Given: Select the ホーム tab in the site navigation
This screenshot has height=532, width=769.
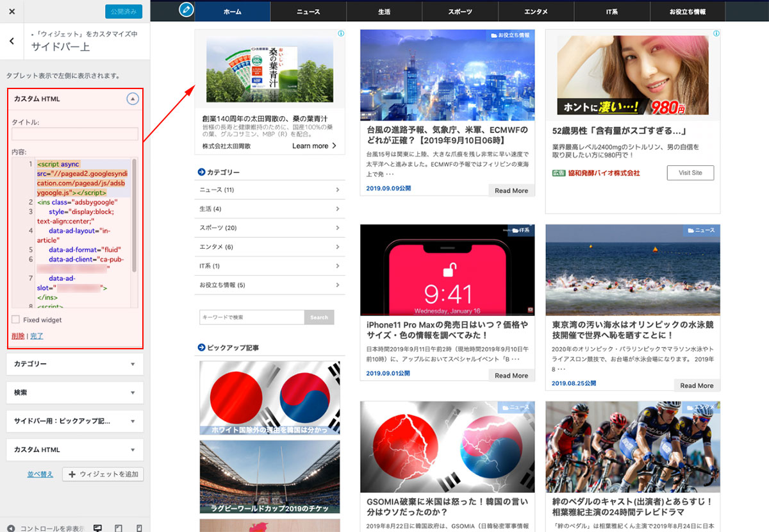Looking at the screenshot, I should [233, 12].
